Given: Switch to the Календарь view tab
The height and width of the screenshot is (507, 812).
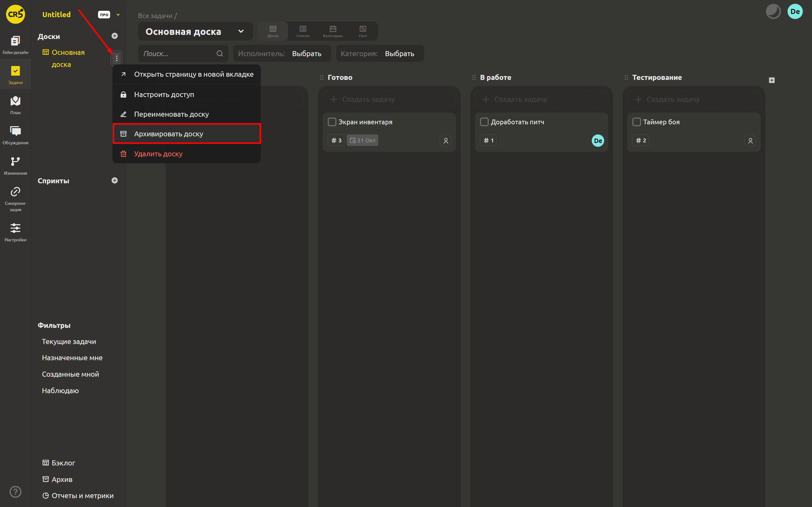Looking at the screenshot, I should point(333,31).
